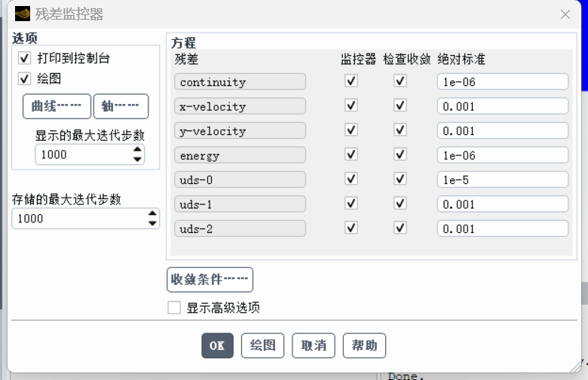Toggle energy 检查收敛 checkbox
The width and height of the screenshot is (588, 380).
click(x=400, y=155)
